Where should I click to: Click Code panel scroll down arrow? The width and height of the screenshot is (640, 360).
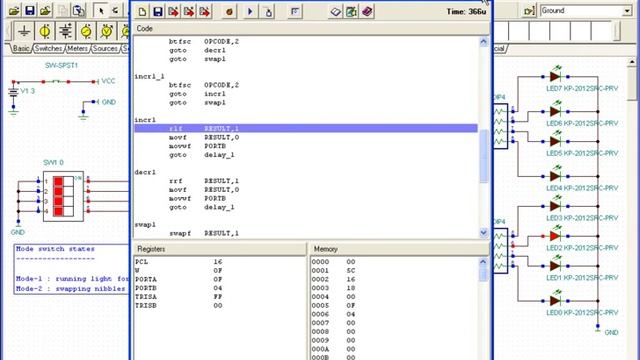[484, 233]
